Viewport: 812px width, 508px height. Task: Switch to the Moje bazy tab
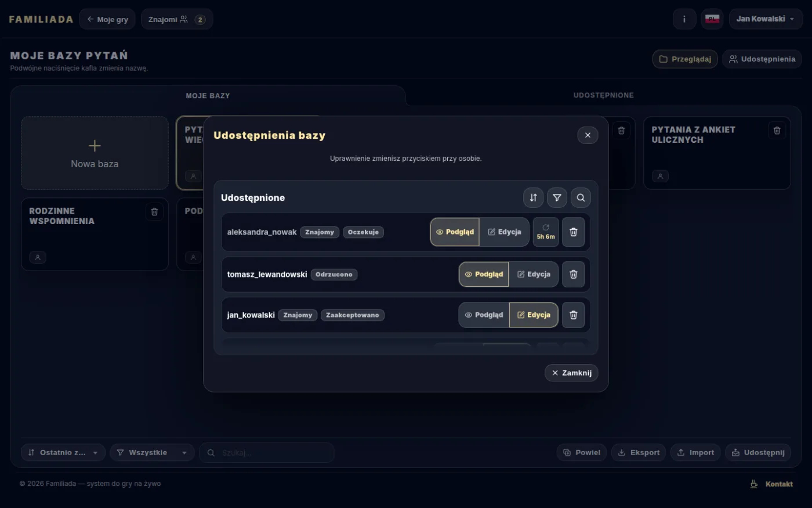pos(208,96)
